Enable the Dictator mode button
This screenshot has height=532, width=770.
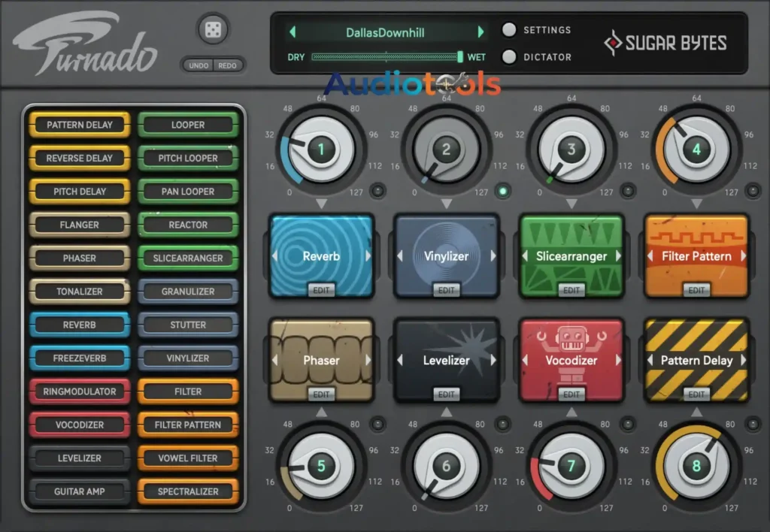pos(510,56)
